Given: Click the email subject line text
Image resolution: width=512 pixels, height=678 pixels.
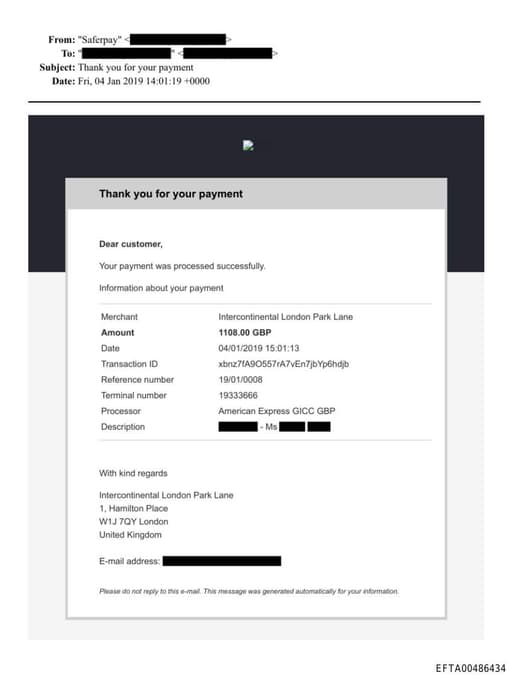Looking at the screenshot, I should point(136,67).
